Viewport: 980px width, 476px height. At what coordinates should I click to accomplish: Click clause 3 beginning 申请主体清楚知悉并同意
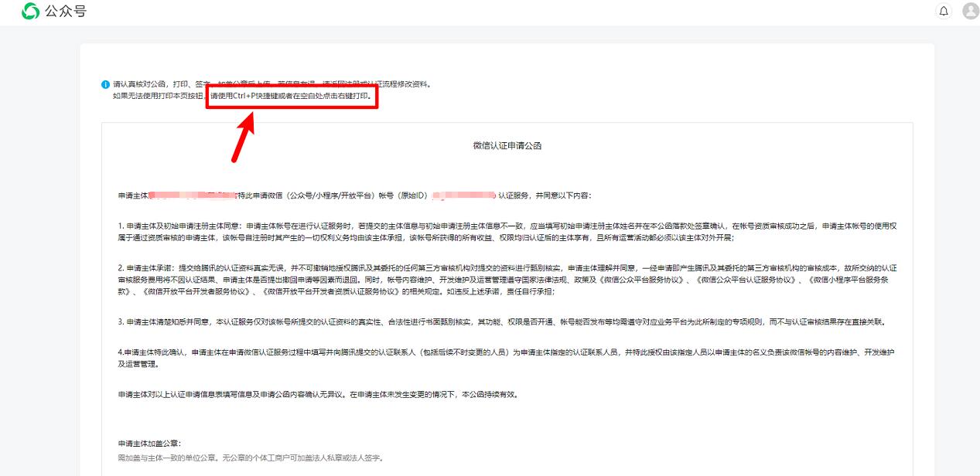(x=501, y=321)
